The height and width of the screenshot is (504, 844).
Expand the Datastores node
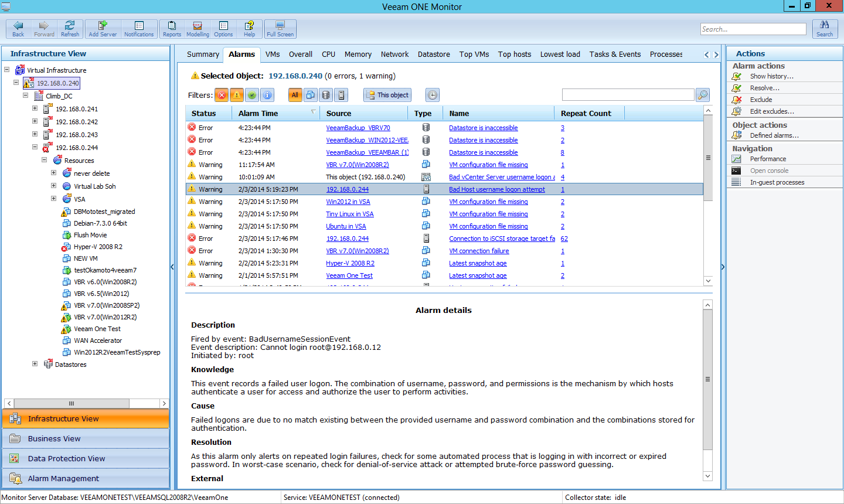pos(35,364)
